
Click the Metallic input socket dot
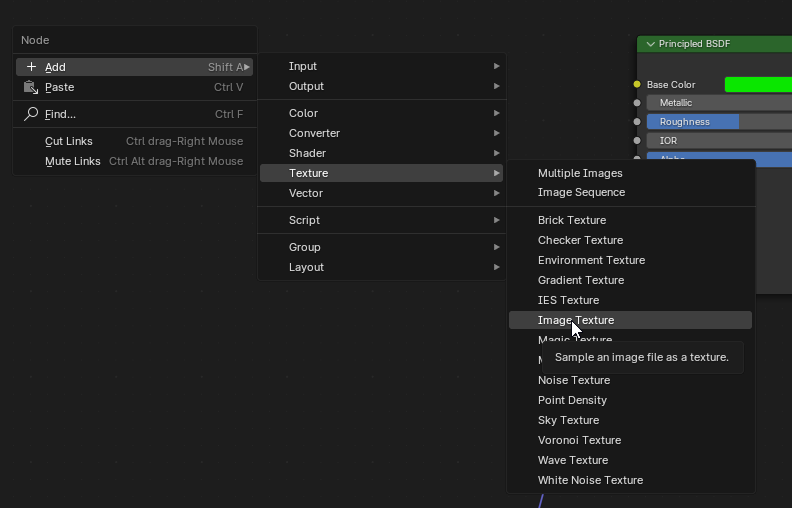(637, 103)
